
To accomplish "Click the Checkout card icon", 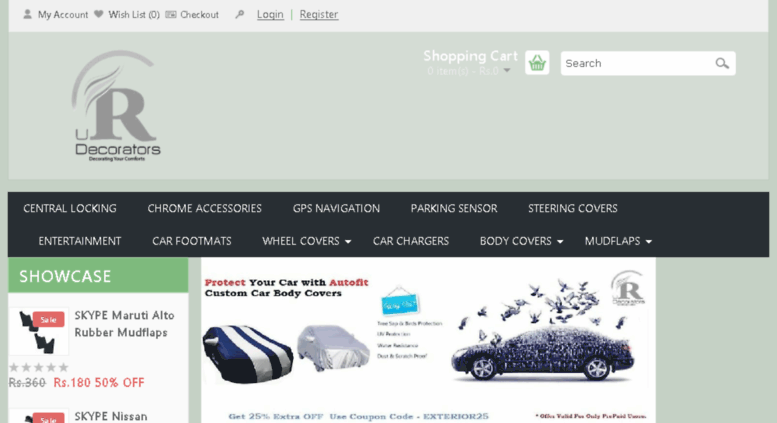I will 171,14.
